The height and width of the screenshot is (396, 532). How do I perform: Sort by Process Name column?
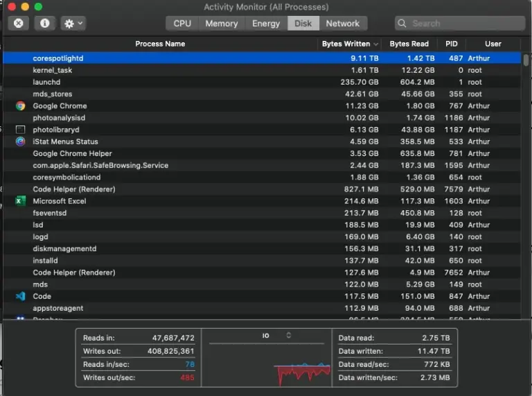(x=159, y=44)
